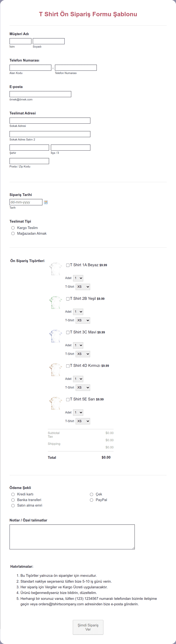Click the Notlar / Özel talimatlar textarea
This screenshot has width=176, height=644.
[x=72, y=537]
